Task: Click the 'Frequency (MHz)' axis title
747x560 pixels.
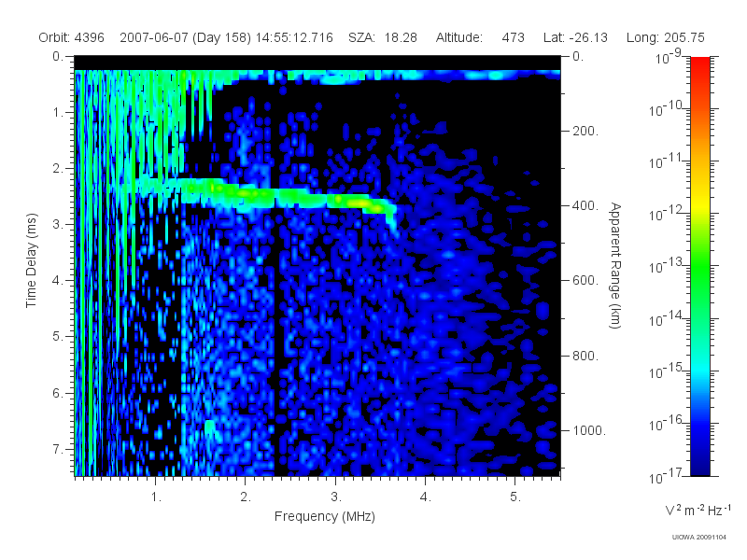Action: tap(325, 516)
